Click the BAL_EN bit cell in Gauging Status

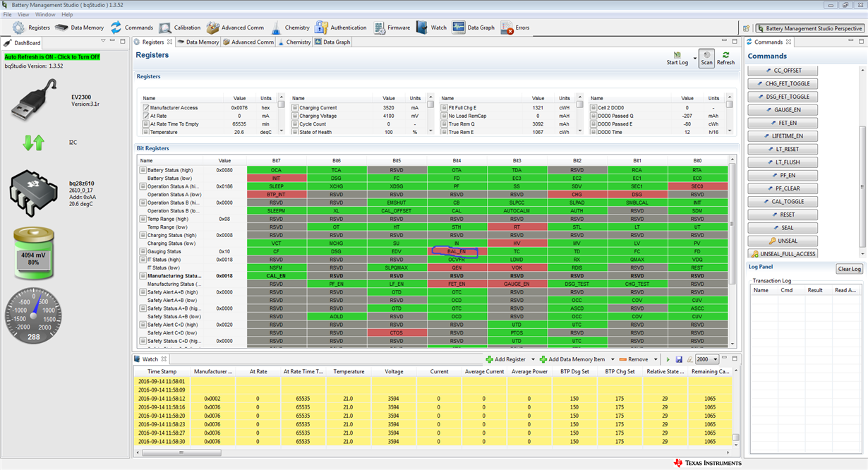coord(457,251)
